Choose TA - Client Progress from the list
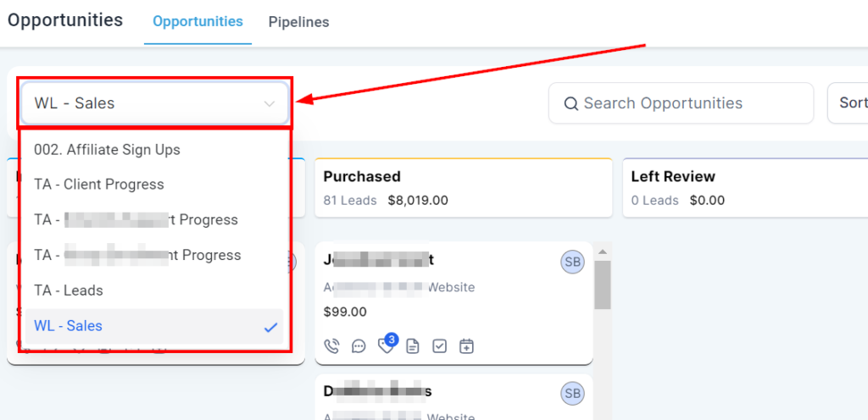 [99, 185]
